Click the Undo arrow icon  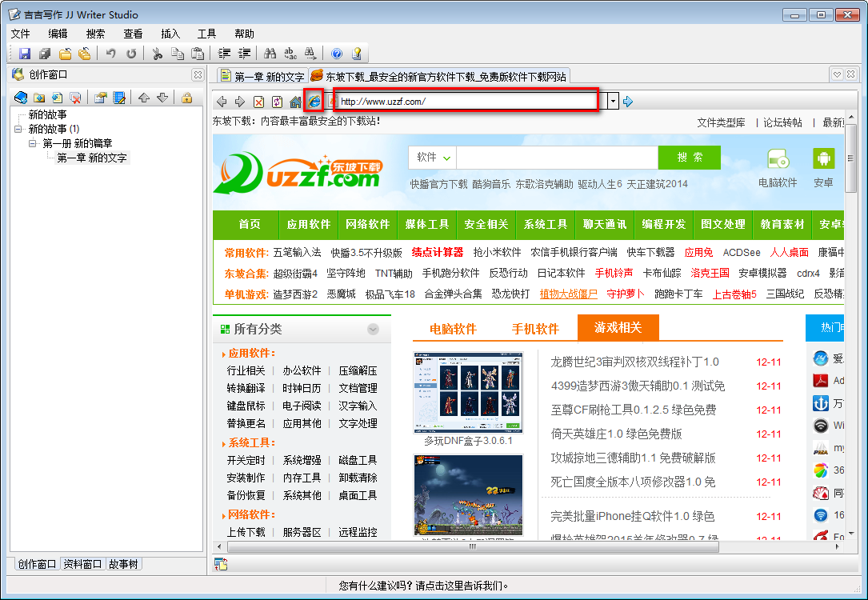tap(110, 54)
